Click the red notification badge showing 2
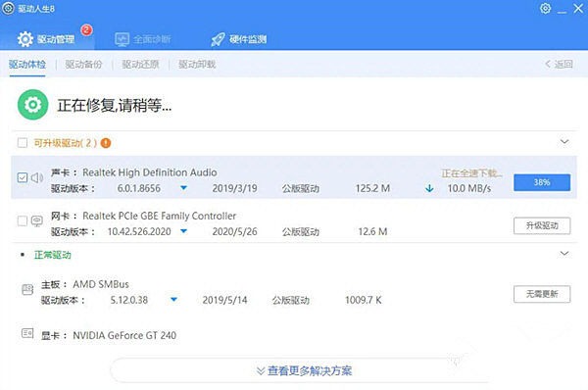This screenshot has width=588, height=390. tap(86, 29)
